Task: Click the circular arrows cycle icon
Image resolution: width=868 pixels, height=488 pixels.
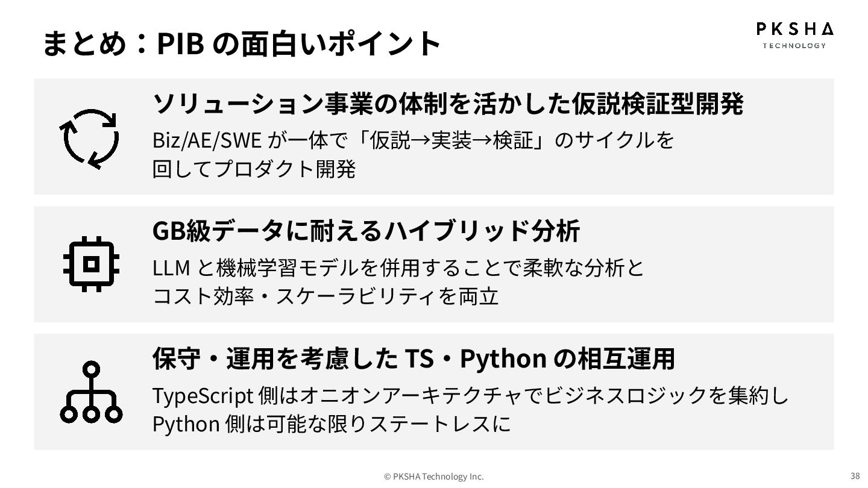Action: [x=90, y=139]
